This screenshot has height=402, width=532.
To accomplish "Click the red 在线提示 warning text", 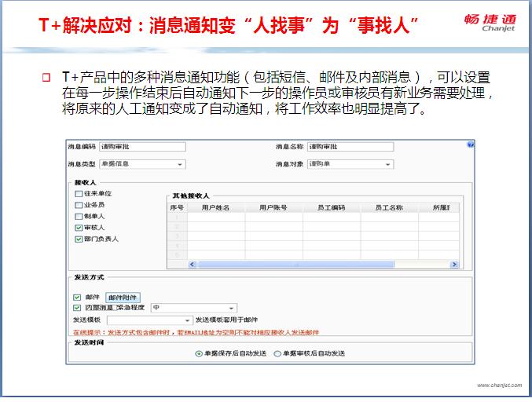I will coord(196,333).
